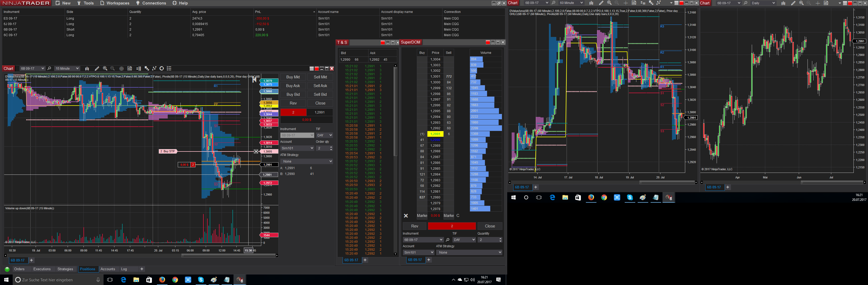Viewport: 868px width, 285px height.
Task: Zoom in on the 15 Minute chart
Action: tap(105, 69)
